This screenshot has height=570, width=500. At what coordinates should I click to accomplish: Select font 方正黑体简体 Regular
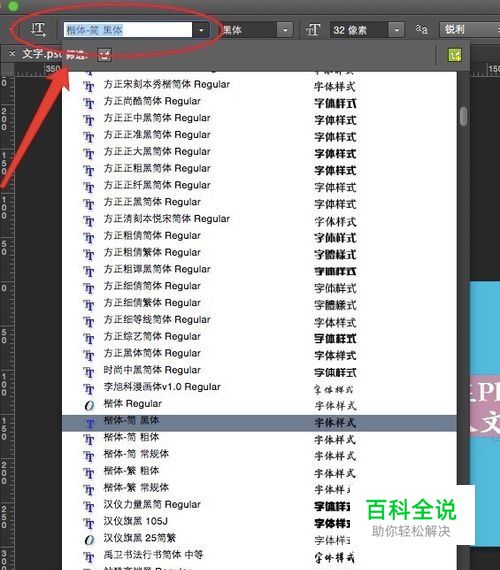(259, 353)
